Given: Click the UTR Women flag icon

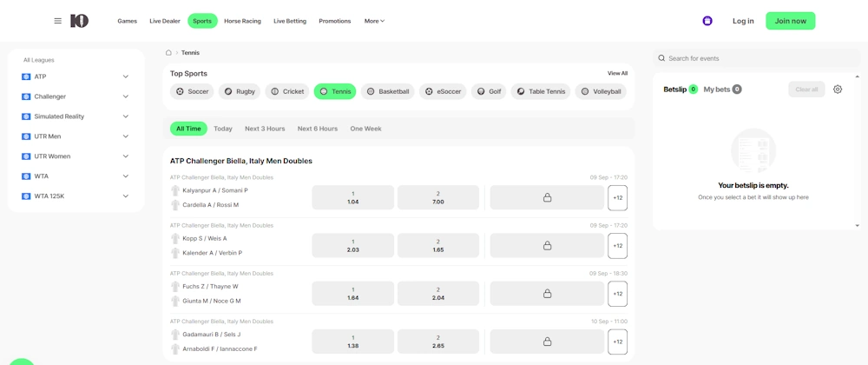Looking at the screenshot, I should click(26, 156).
